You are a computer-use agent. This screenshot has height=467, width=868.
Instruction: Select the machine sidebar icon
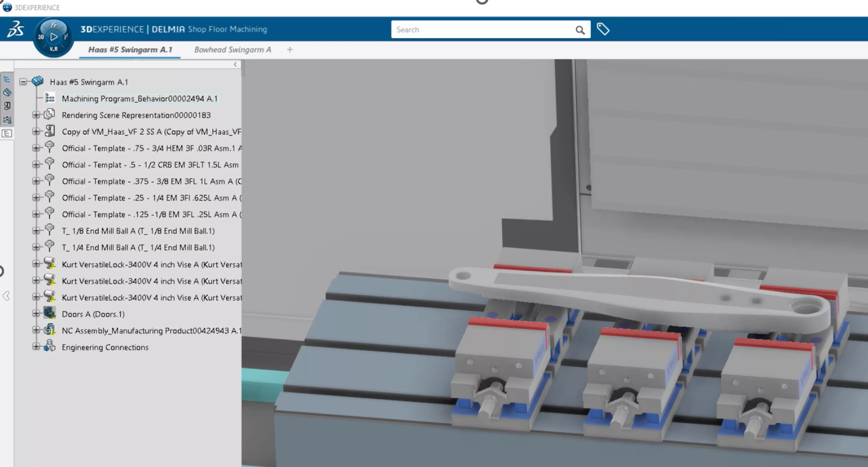point(7,106)
